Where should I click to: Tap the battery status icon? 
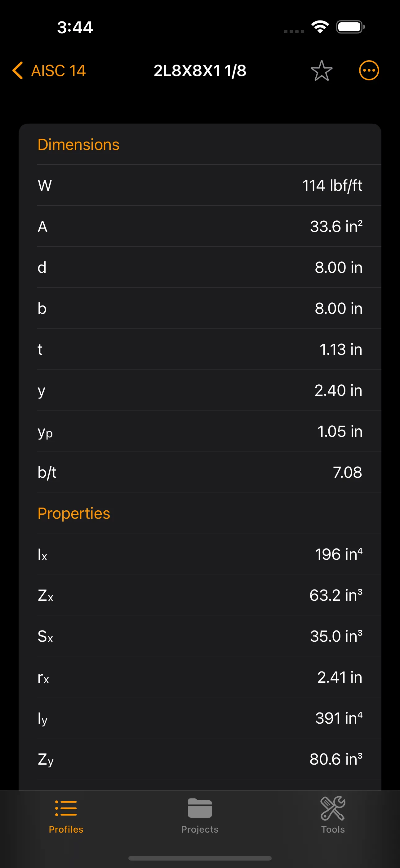pos(350,27)
